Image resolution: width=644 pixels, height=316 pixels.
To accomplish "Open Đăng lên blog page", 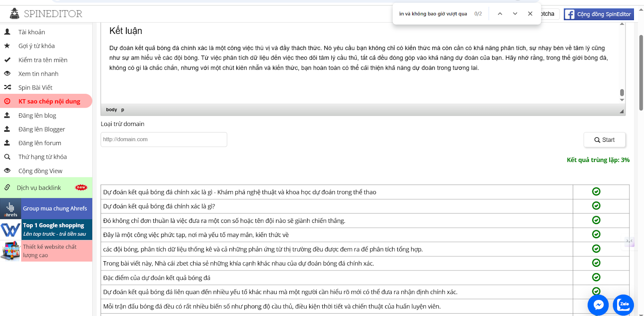I will pyautogui.click(x=37, y=115).
